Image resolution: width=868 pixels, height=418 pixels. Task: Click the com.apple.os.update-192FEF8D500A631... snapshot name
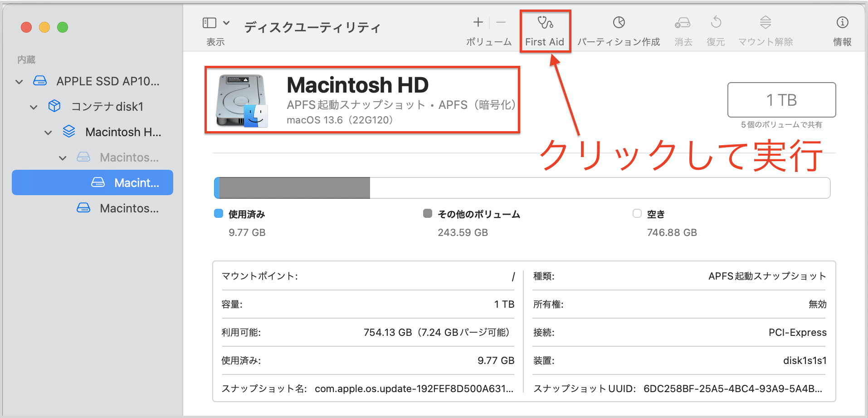414,388
